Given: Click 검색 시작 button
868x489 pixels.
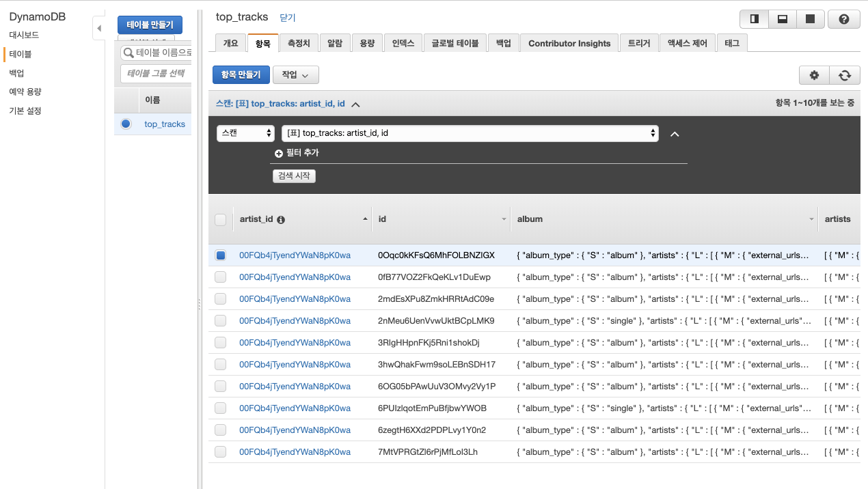Looking at the screenshot, I should coord(294,176).
